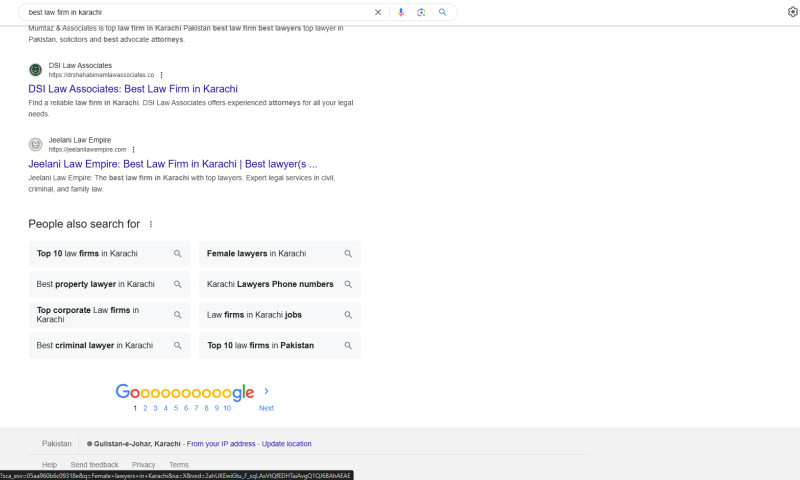
Task: Go to results page 10
Action: tap(227, 408)
